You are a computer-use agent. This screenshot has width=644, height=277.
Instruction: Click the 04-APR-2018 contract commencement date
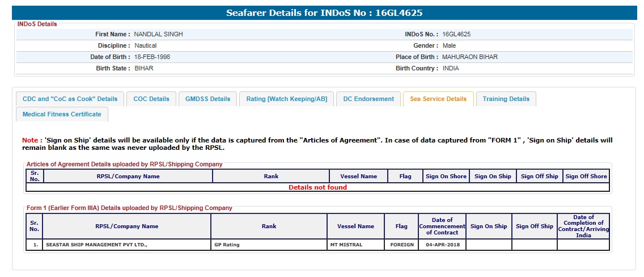(442, 245)
